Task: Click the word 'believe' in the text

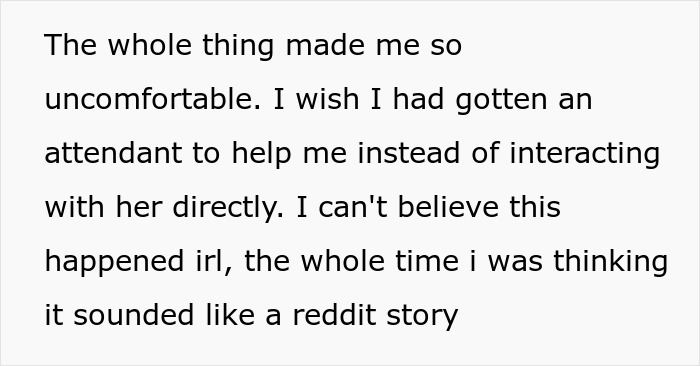Action: click(448, 207)
